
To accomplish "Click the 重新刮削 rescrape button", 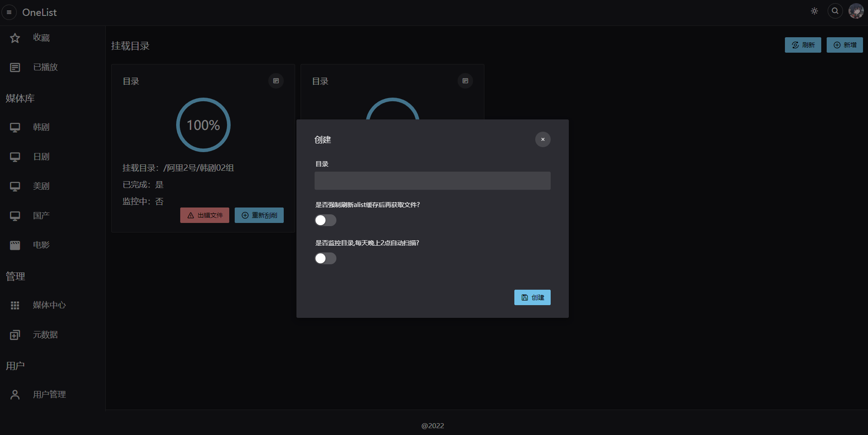I will pos(259,215).
